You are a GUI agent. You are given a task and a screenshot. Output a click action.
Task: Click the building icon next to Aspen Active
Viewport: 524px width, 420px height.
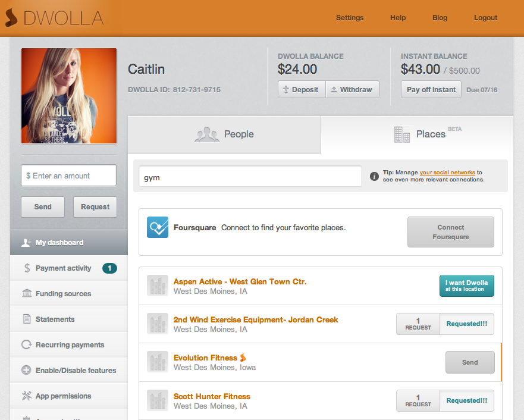(x=158, y=286)
